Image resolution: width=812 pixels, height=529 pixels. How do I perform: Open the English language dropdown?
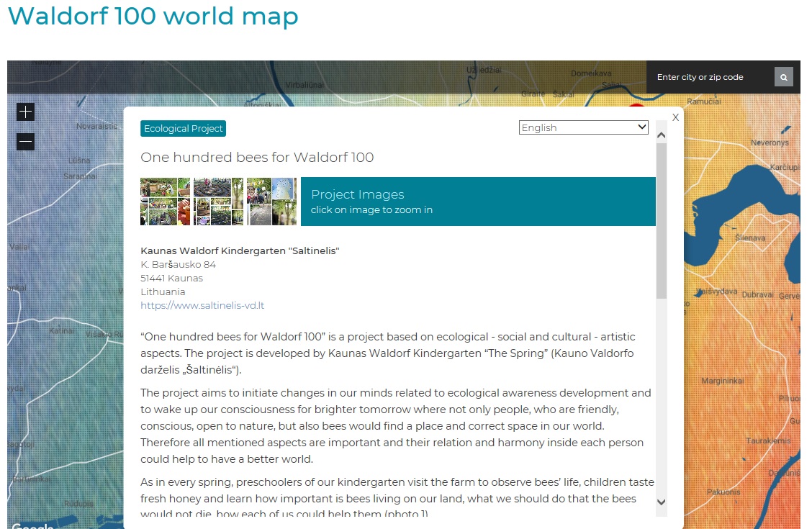point(583,127)
